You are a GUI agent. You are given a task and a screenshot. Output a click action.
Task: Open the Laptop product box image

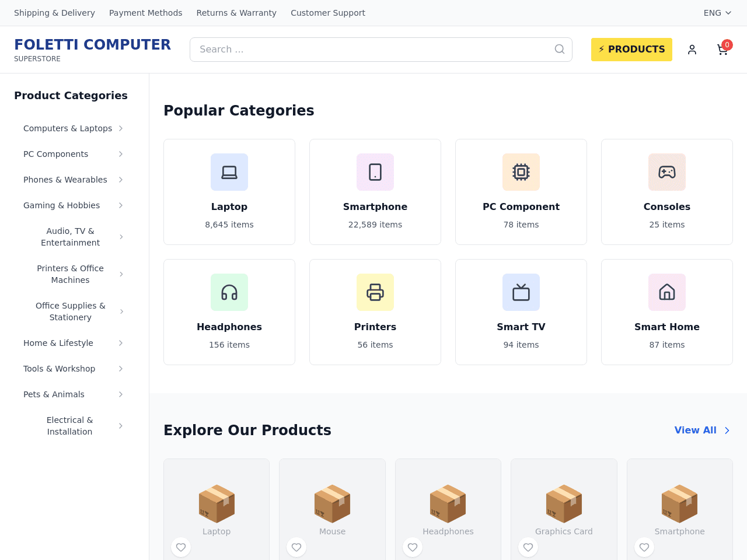click(x=217, y=503)
